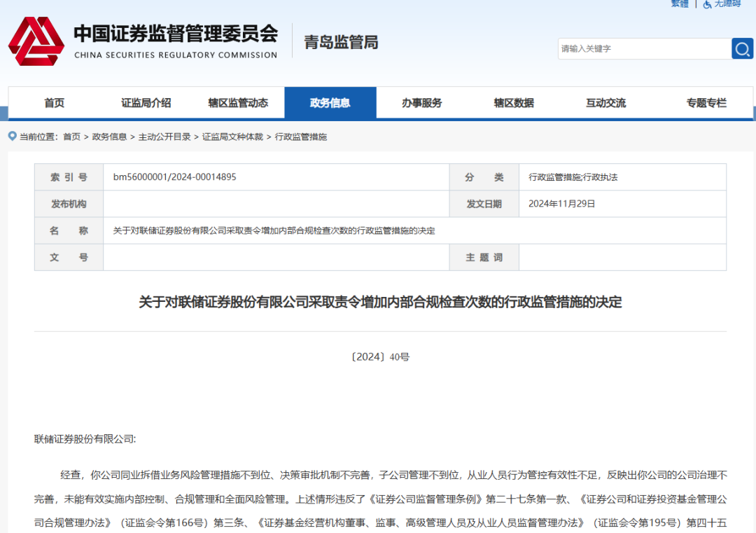Click the 分类 label cell

pyautogui.click(x=484, y=177)
